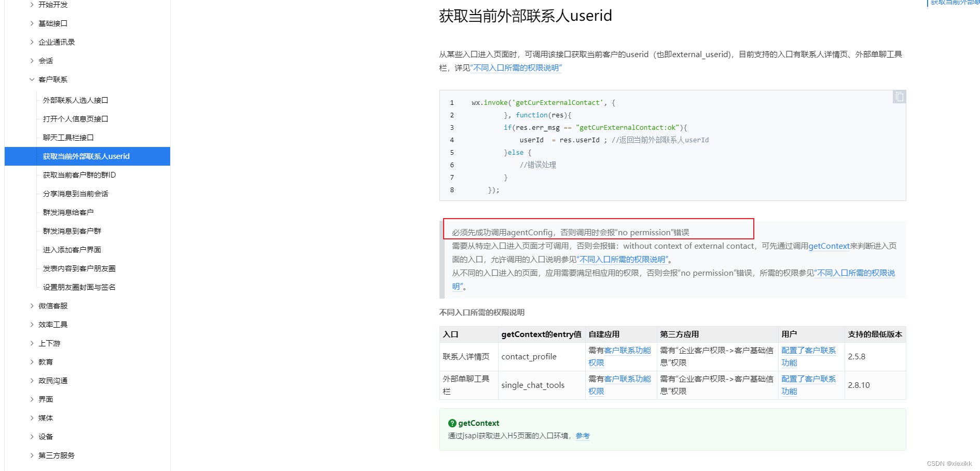Open 客户联系功能权限 link in 联系人详情页 row

click(x=619, y=356)
